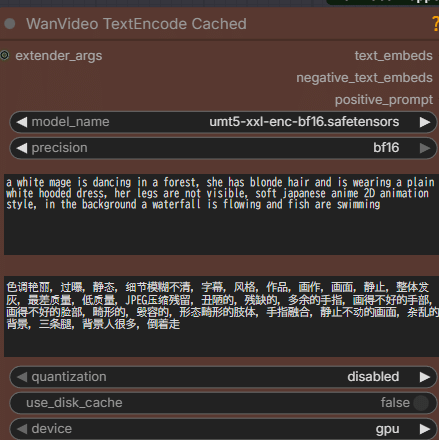Step quantization backward with left arrow
Image resolution: width=439 pixels, height=440 pixels.
point(22,377)
